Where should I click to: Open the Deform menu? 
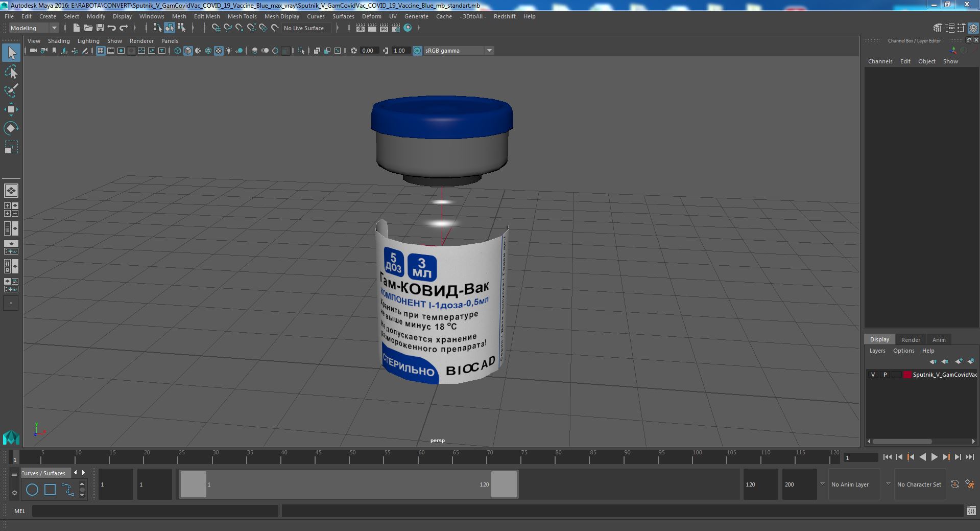372,16
